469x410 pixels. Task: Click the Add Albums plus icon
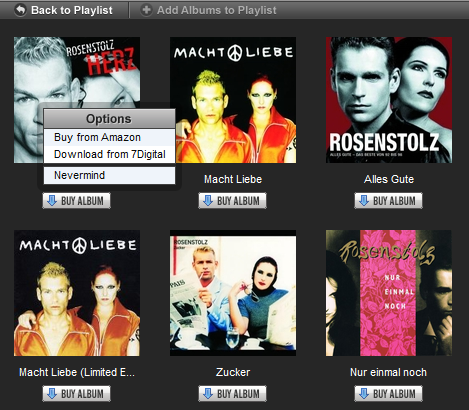(146, 10)
